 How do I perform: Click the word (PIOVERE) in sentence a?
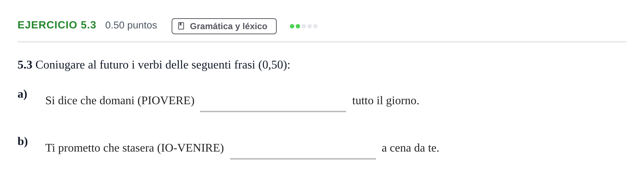[166, 101]
